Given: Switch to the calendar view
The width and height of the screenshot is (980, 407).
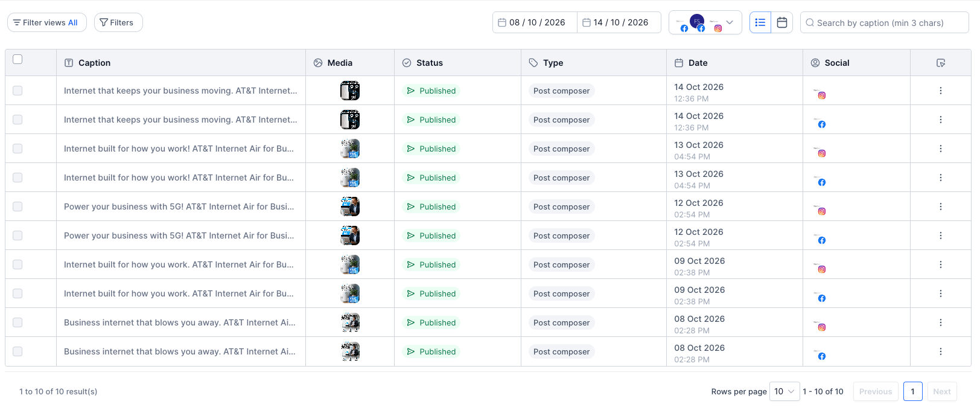Looking at the screenshot, I should coord(782,22).
